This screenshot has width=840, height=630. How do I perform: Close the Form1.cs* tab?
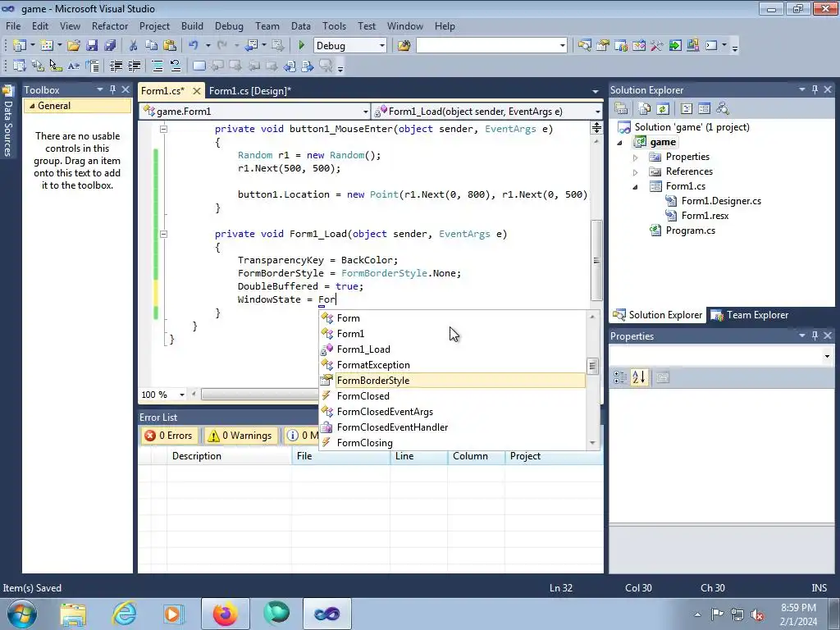pyautogui.click(x=197, y=91)
